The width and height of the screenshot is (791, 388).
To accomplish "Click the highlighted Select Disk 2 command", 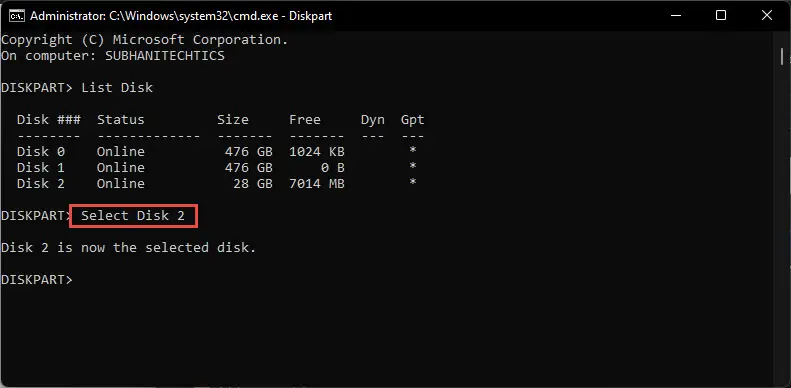I will coord(133,216).
